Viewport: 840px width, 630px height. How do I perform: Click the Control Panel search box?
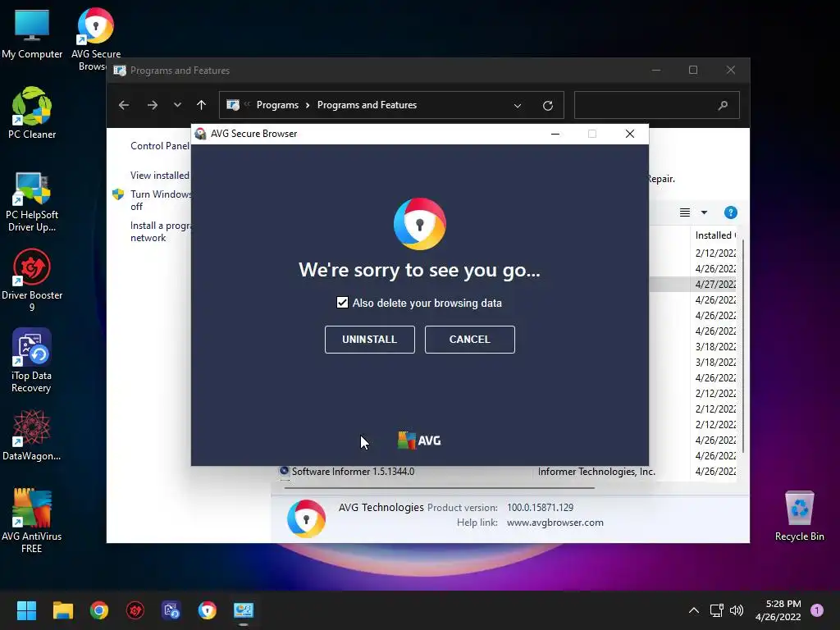click(657, 105)
